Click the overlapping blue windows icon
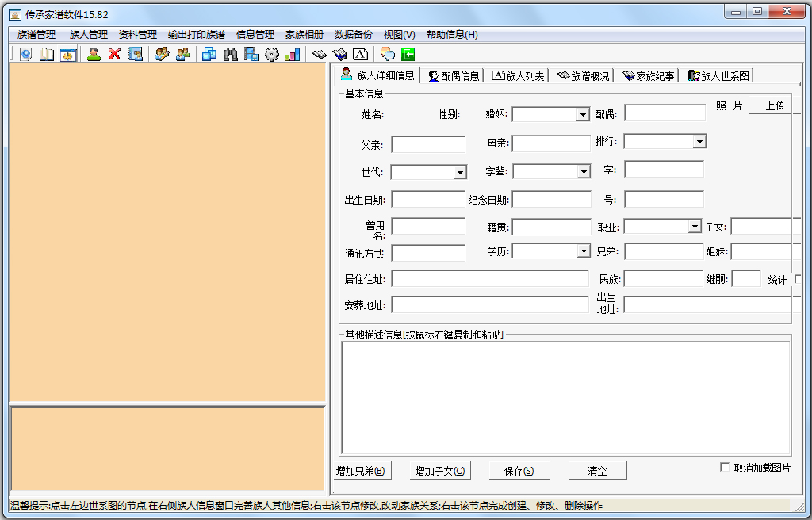 click(x=209, y=54)
